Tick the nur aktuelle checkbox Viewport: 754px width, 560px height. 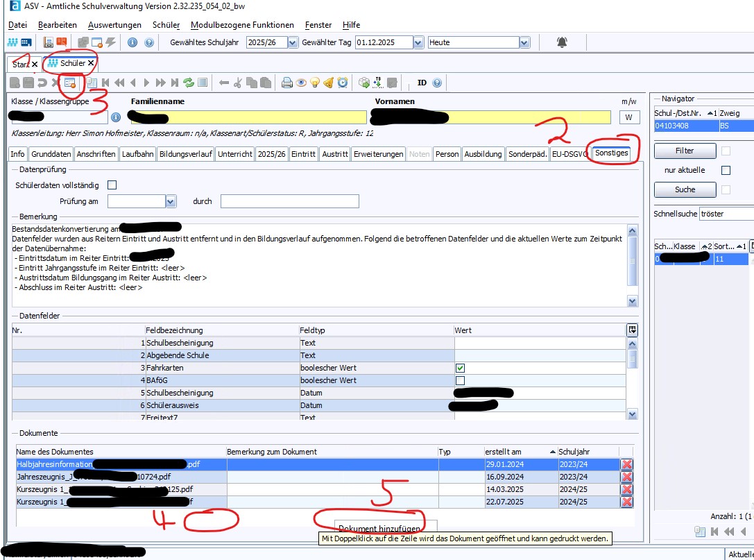(x=726, y=170)
